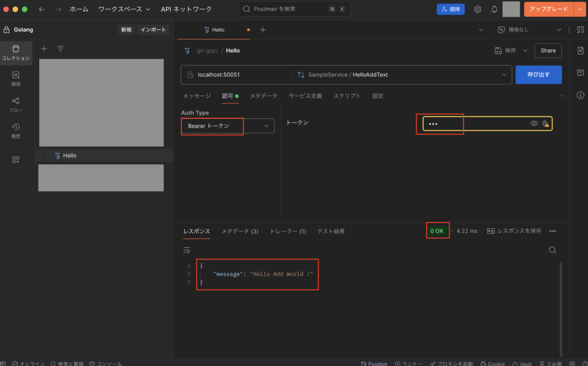Click ホーム in the top bar

tap(79, 9)
